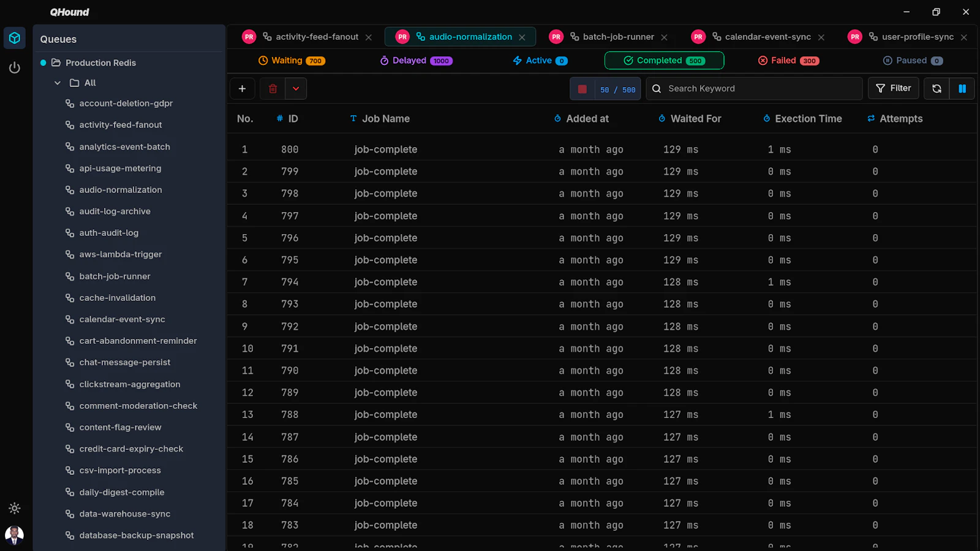
Task: Collapse the All folder chevron
Action: [58, 83]
